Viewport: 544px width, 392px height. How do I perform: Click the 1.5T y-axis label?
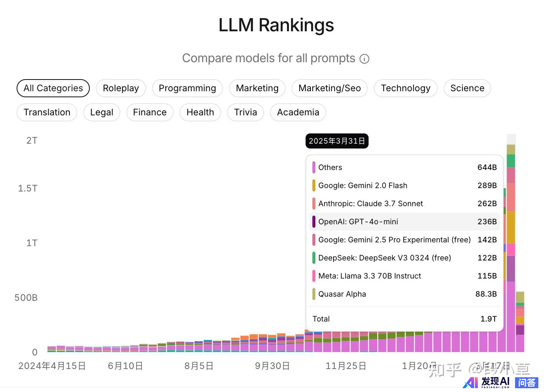coord(28,188)
